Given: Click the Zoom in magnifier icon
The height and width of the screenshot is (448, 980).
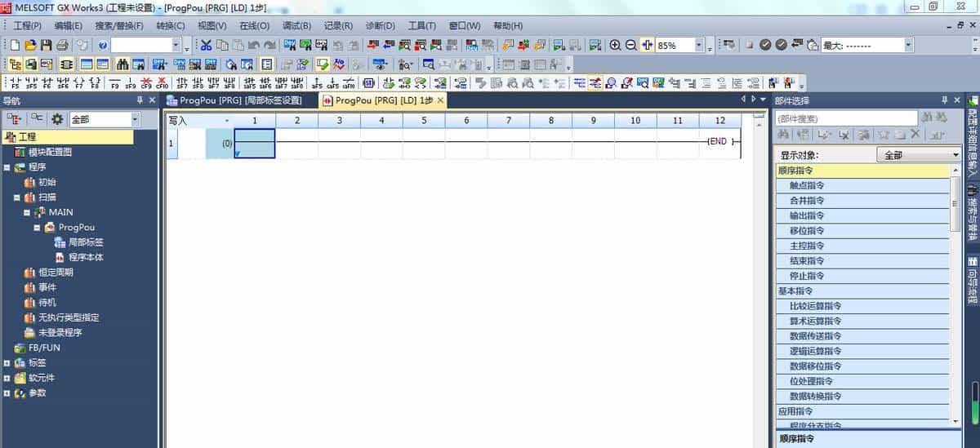Looking at the screenshot, I should 615,45.
